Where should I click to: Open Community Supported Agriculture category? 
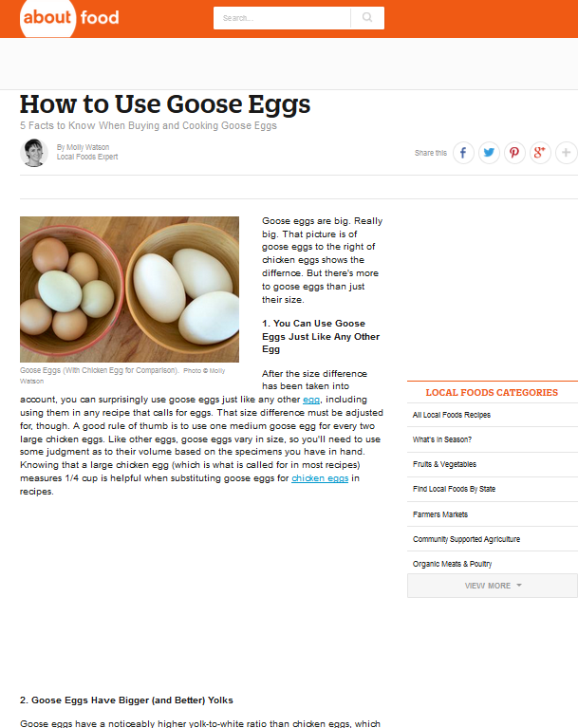coord(466,539)
